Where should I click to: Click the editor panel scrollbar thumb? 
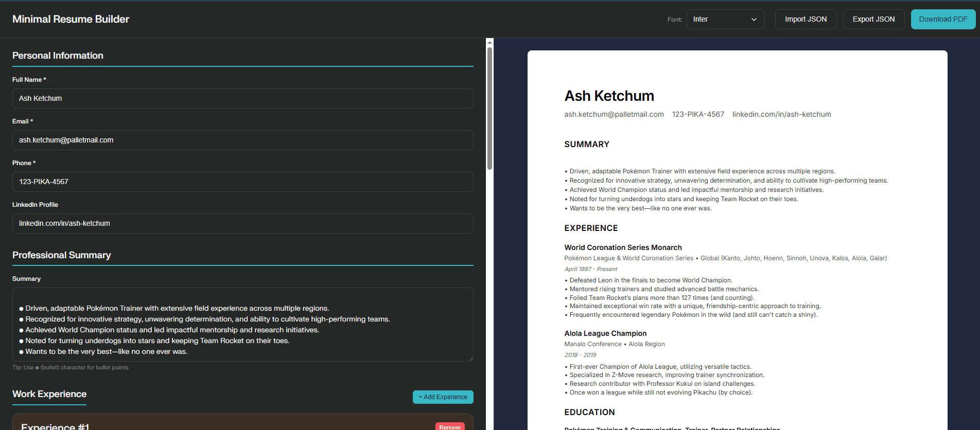(x=489, y=108)
